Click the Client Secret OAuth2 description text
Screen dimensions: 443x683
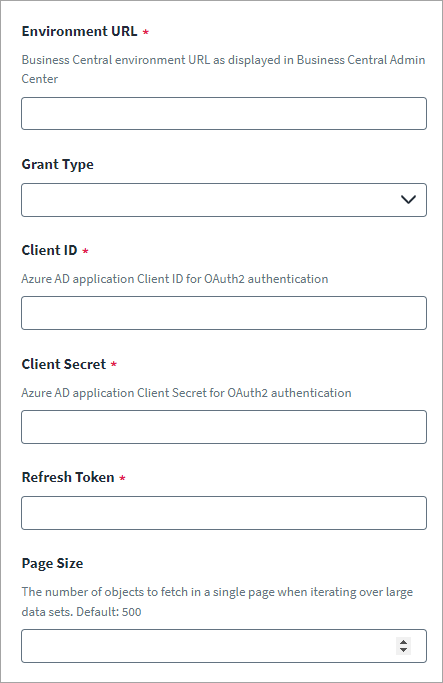click(x=186, y=393)
